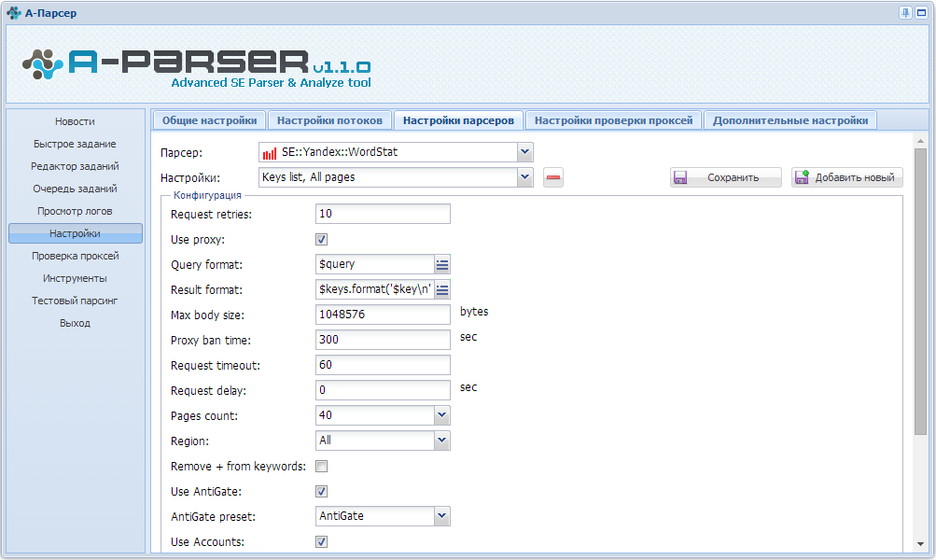Image resolution: width=936 pixels, height=560 pixels.
Task: Click the Result format input field
Action: click(375, 289)
